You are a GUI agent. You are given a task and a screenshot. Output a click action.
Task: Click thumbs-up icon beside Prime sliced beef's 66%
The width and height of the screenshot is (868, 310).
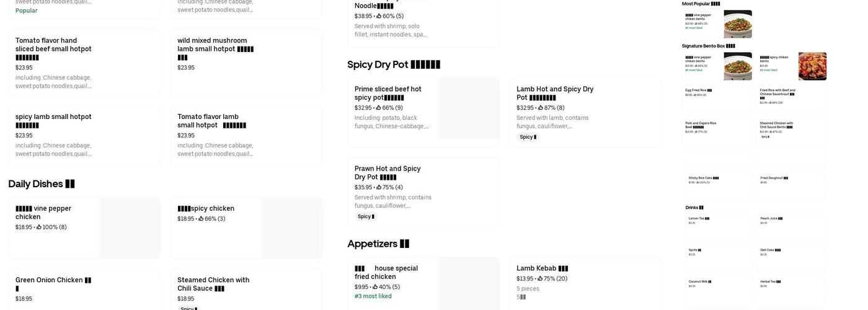[379, 108]
